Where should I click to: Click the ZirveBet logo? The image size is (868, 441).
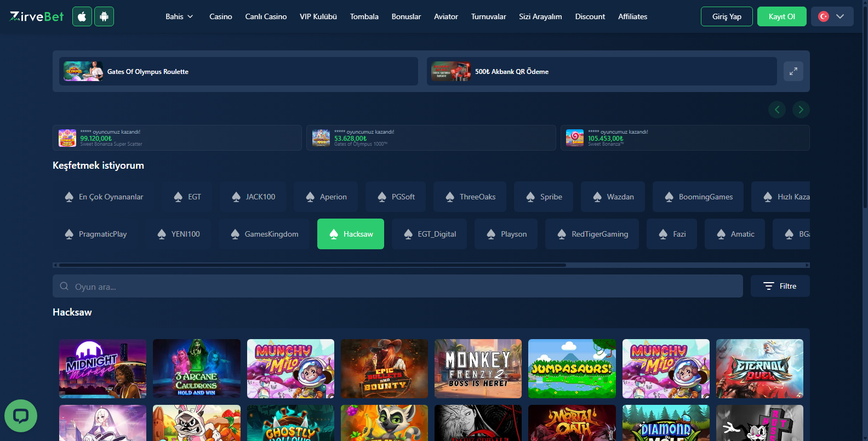coord(37,16)
